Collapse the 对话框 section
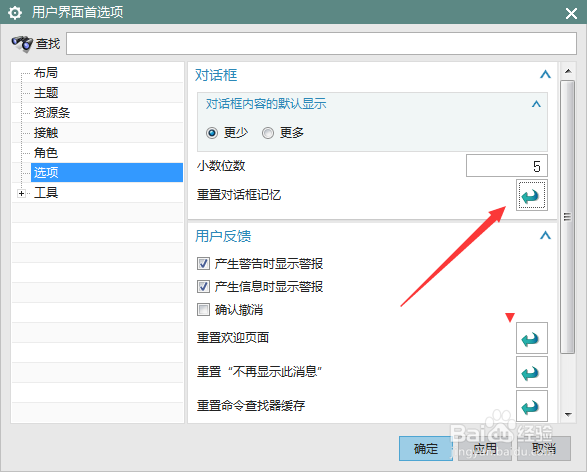Viewport: 587px width, 472px height. [x=545, y=75]
